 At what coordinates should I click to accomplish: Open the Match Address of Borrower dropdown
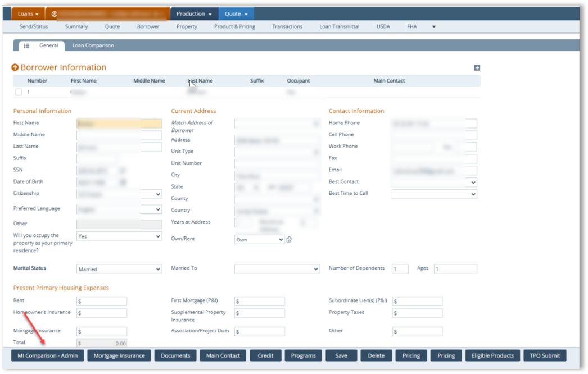pyautogui.click(x=277, y=124)
